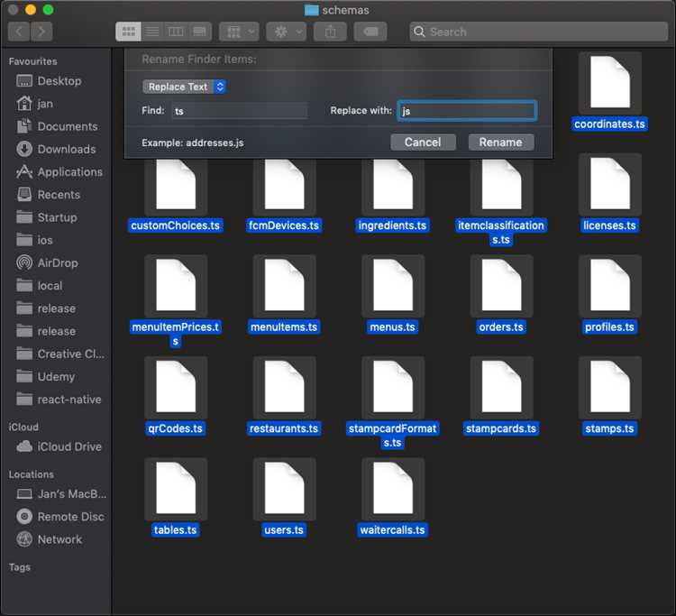The height and width of the screenshot is (616, 676).
Task: Open the Replace Text dropdown
Action: coord(185,87)
